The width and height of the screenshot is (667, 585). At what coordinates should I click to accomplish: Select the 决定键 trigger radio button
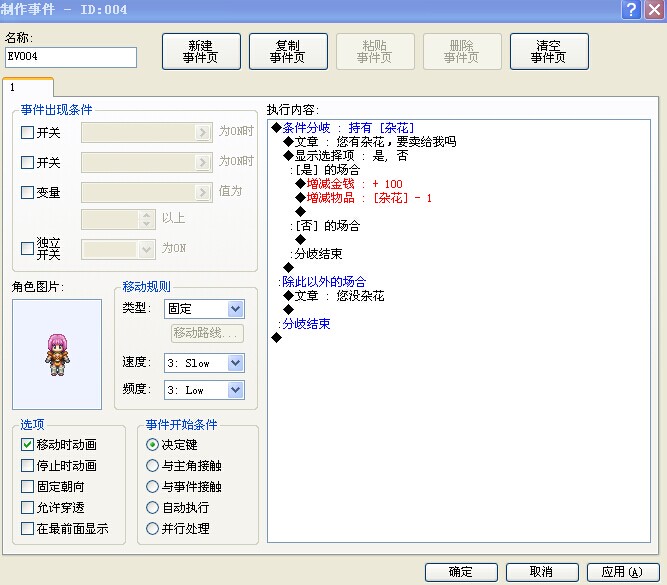point(152,445)
